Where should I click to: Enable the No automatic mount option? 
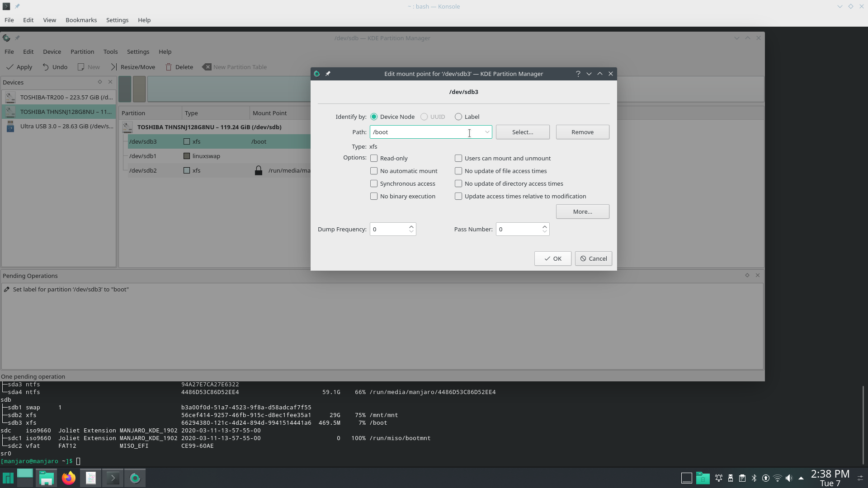click(374, 171)
